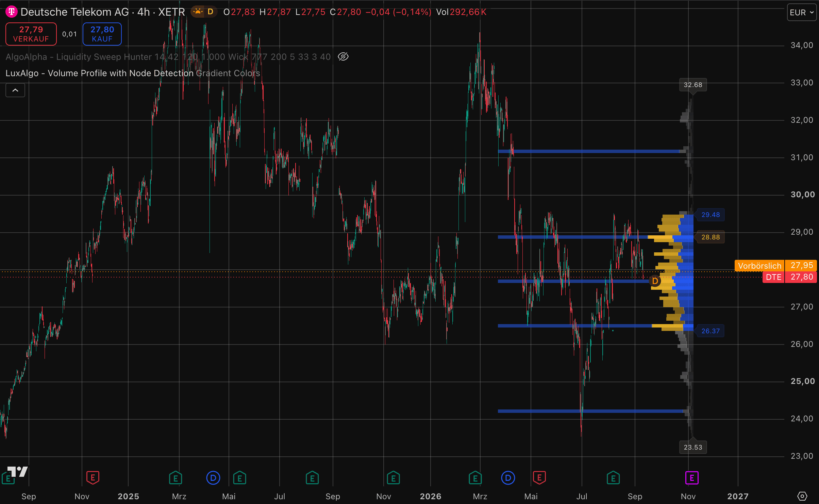Open the green earnings marker after November 2025
Image resolution: width=819 pixels, height=504 pixels.
tap(394, 478)
